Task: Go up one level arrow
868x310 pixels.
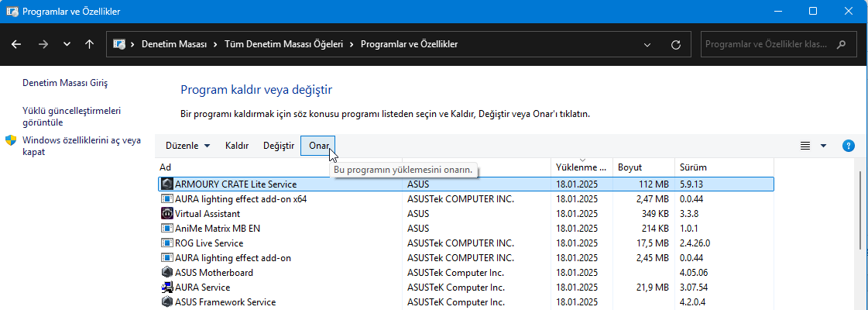Action: click(89, 44)
